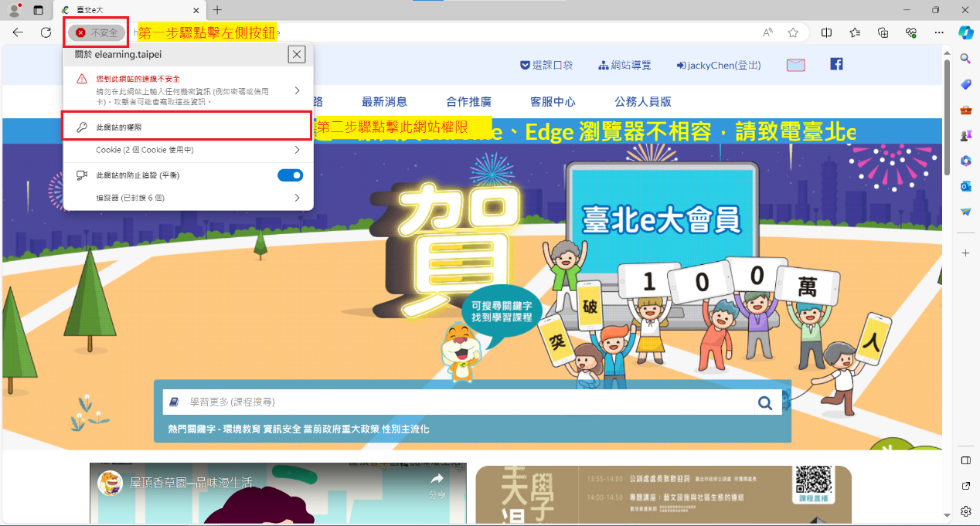Log out via jackyChen(登出) link
Screen dimensions: 980x526
pos(718,66)
